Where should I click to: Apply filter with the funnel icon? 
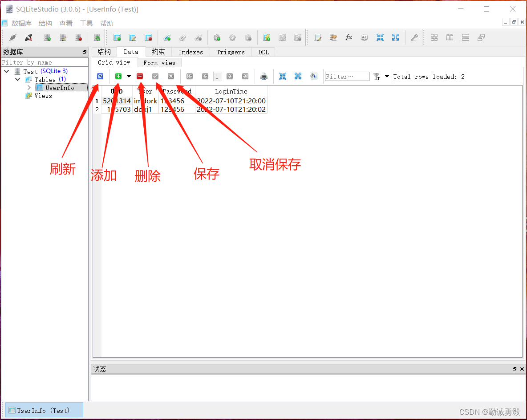[377, 77]
